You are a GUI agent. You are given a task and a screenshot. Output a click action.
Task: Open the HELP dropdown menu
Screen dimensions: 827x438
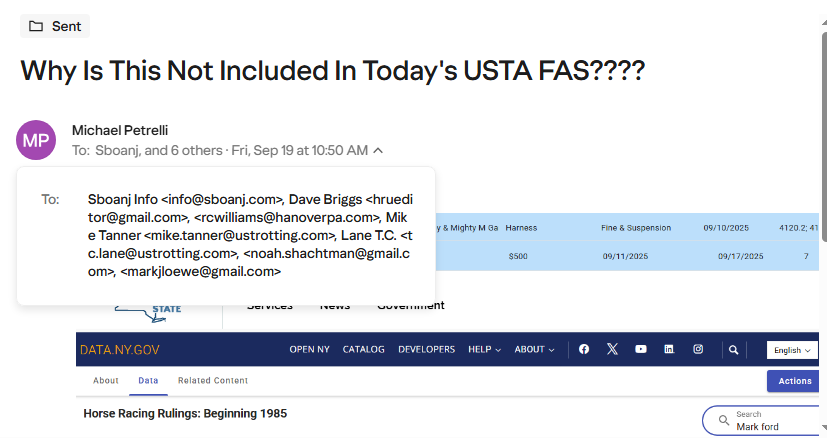[485, 350]
